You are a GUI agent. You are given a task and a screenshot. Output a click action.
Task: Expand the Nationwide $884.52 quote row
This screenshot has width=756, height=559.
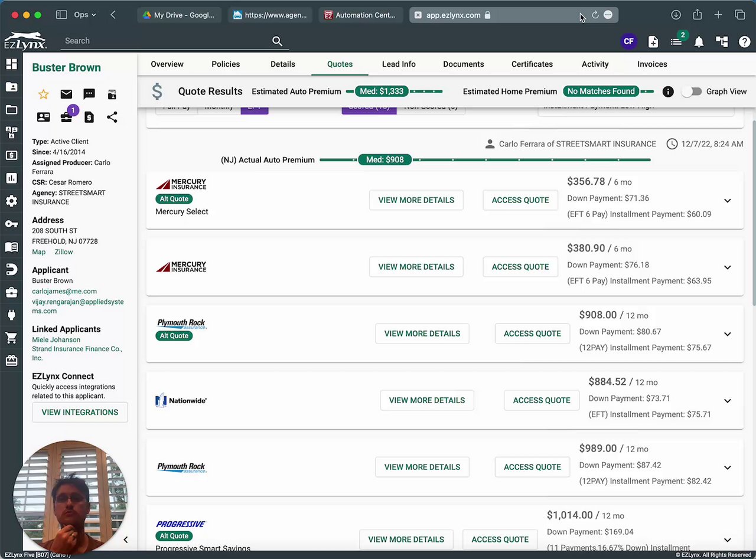[728, 400]
